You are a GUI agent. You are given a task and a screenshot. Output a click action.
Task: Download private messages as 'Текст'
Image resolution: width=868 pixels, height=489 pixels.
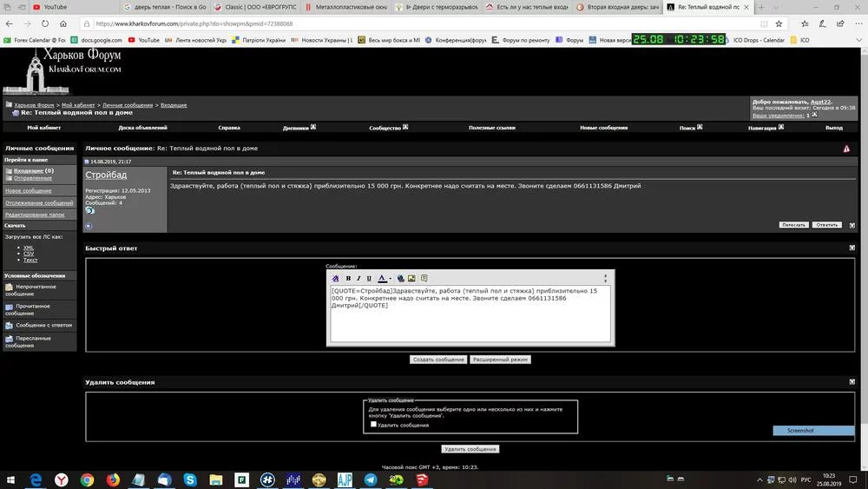click(30, 260)
